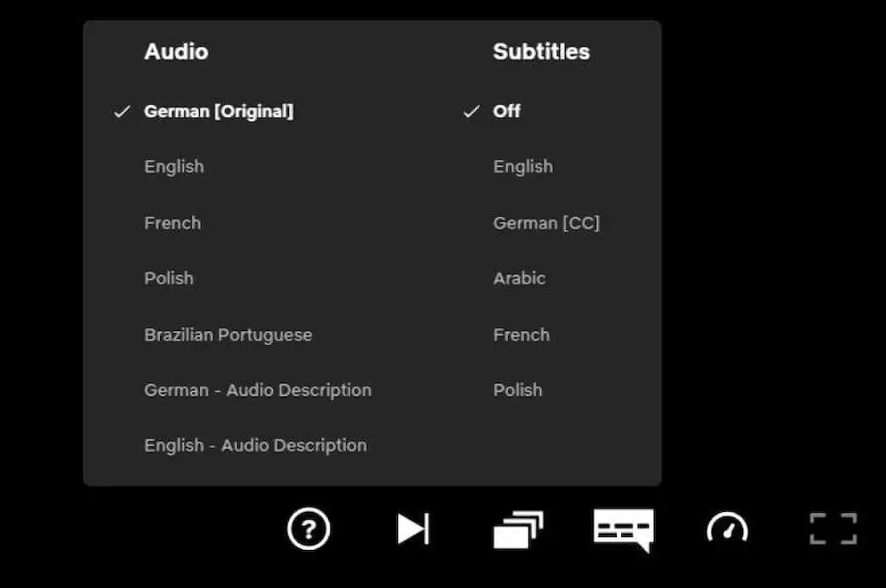Select German [Original] audio track
Image resolution: width=886 pixels, height=588 pixels.
pos(219,112)
